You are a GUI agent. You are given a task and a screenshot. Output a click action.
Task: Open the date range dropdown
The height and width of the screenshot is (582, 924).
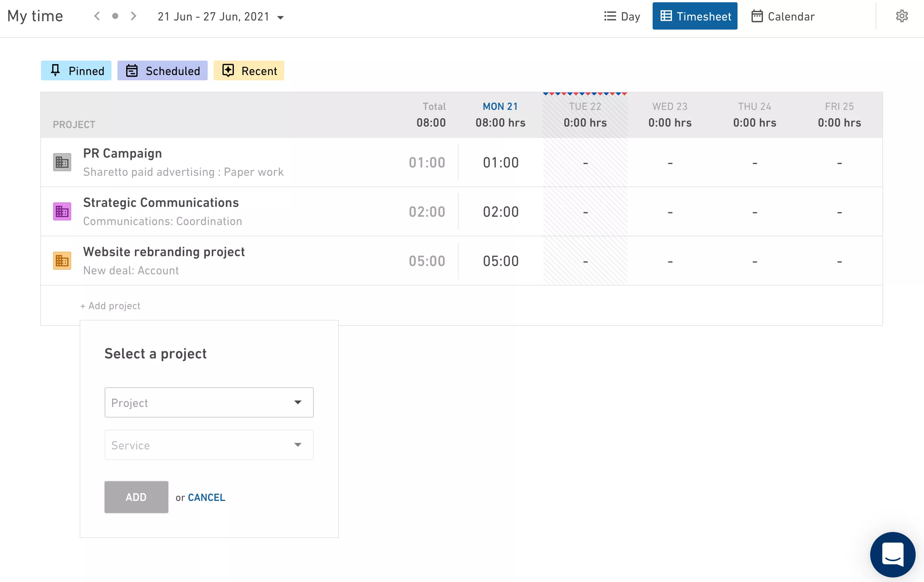coord(221,17)
